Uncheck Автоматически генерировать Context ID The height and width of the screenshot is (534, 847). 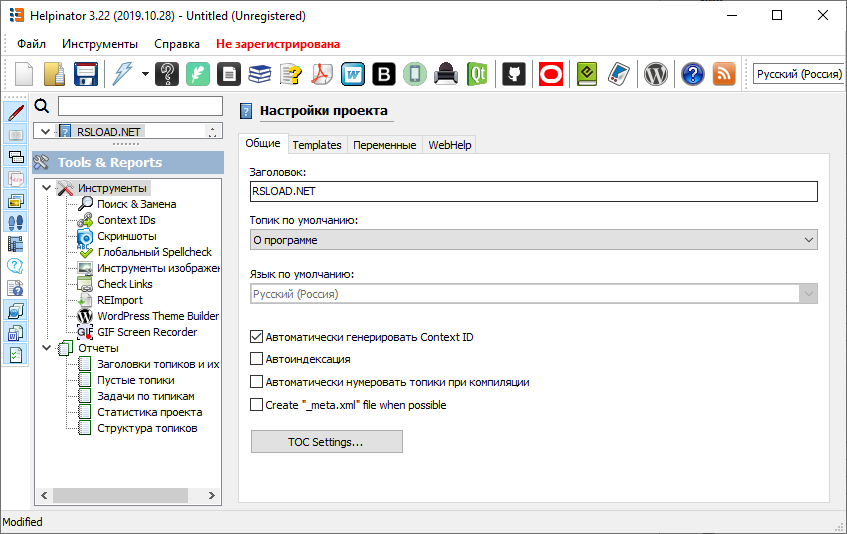(x=257, y=337)
